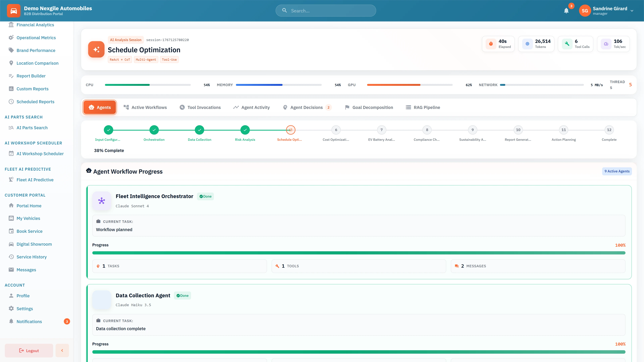Select the AI Workshop Scheduler icon
644x362 pixels.
coord(11,153)
